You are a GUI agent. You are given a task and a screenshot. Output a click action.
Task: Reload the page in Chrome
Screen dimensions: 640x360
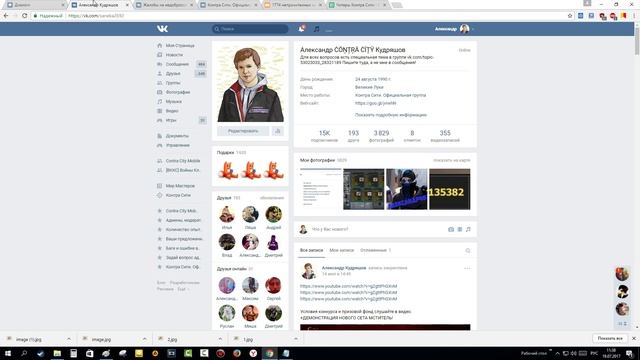pos(24,16)
